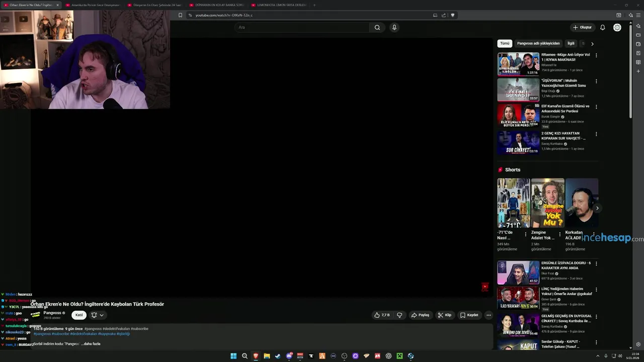The image size is (644, 362).
Task: Bookmark this page using address bar bookmark icon
Action: [x=180, y=15]
